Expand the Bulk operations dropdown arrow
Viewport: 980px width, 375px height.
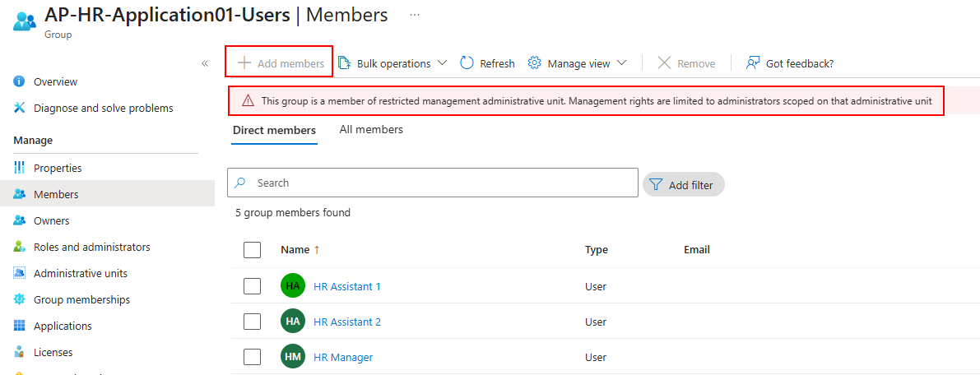(x=442, y=63)
